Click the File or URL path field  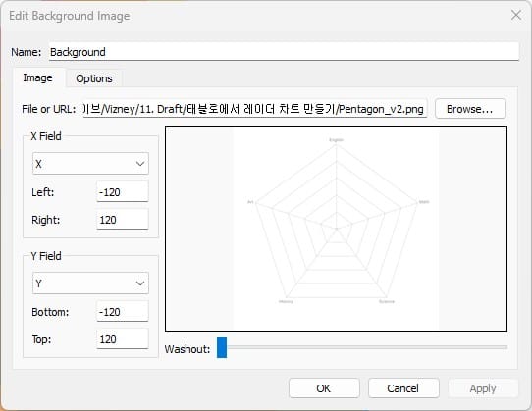point(254,109)
